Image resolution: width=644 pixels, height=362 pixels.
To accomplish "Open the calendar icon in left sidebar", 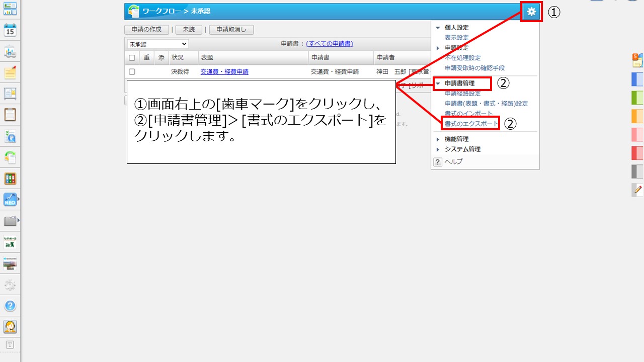I will 10,30.
